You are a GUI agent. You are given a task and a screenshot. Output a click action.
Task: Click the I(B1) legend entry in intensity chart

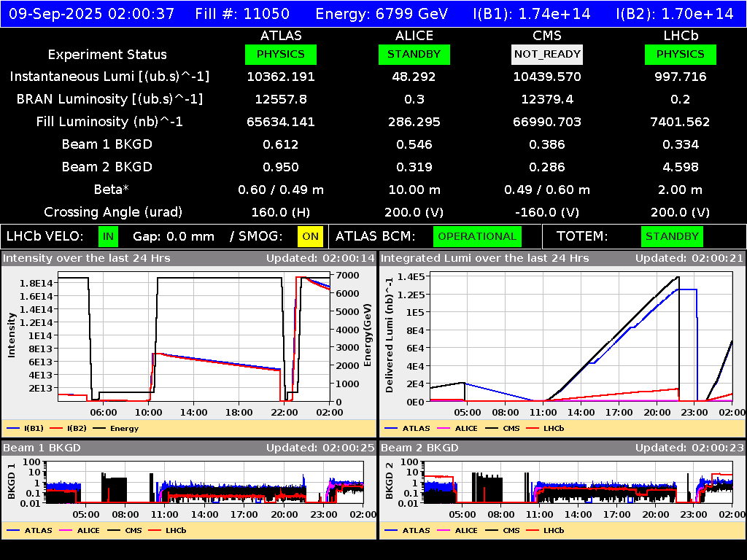coord(26,429)
